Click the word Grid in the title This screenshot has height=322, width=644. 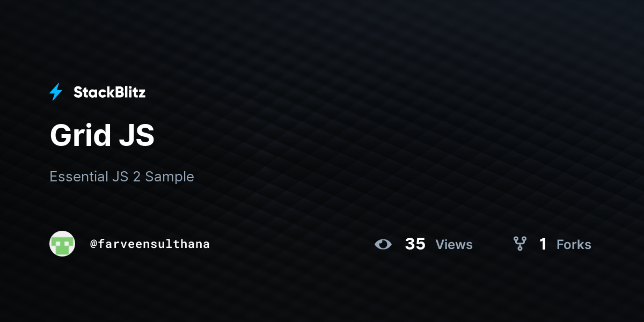tap(79, 135)
